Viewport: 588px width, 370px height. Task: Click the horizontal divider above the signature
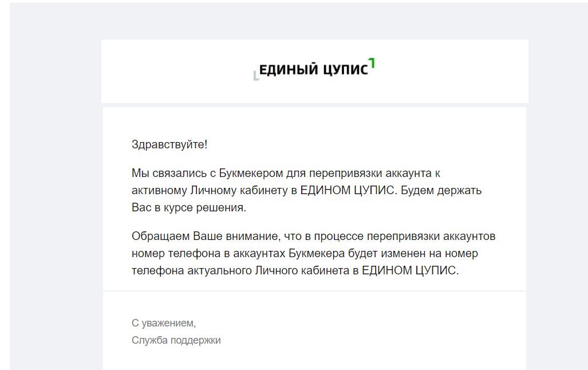coord(314,291)
